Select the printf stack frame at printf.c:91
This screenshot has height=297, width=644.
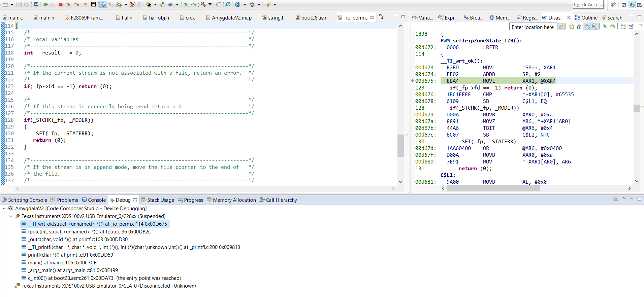click(x=70, y=255)
